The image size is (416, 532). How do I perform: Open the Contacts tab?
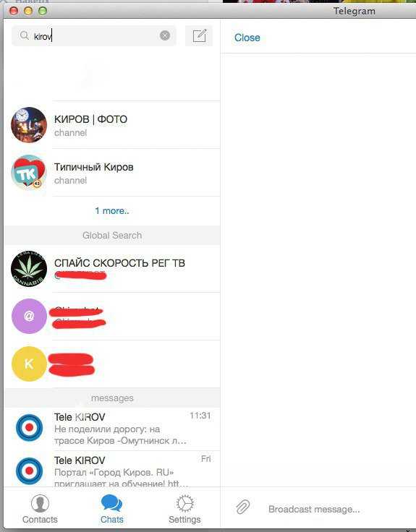40,509
